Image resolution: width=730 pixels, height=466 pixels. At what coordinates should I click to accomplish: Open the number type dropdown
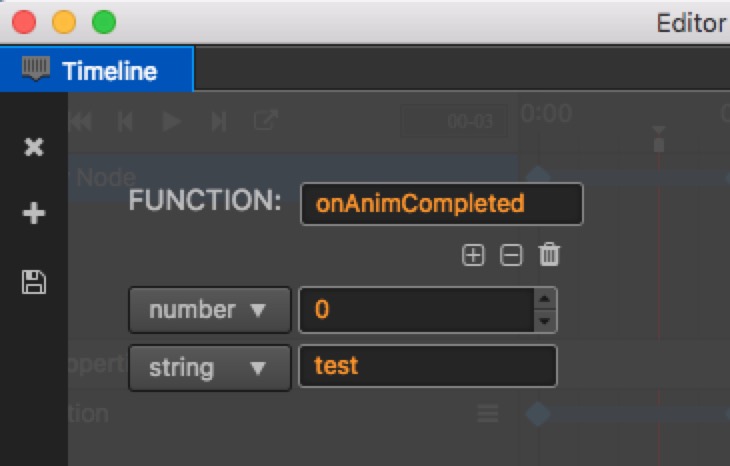click(210, 310)
